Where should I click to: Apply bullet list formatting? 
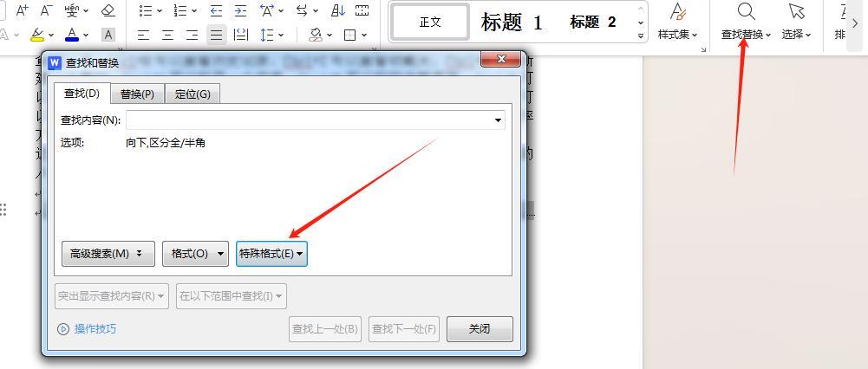[x=146, y=10]
